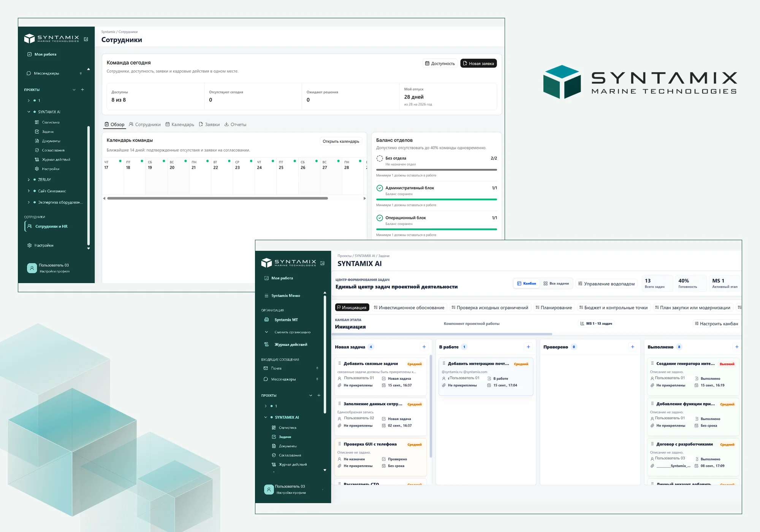Image resolution: width=760 pixels, height=532 pixels.
Task: Select Инвестиционное обоснование stage tab
Action: (x=409, y=307)
